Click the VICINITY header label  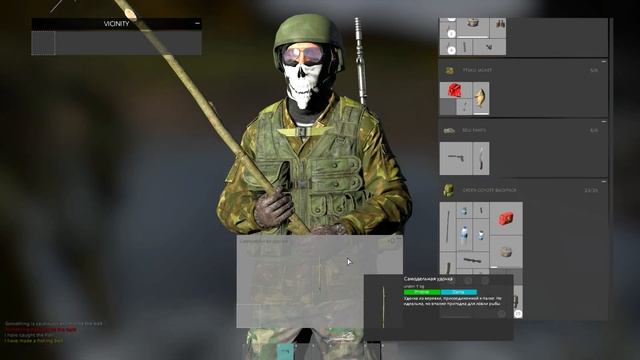point(116,24)
